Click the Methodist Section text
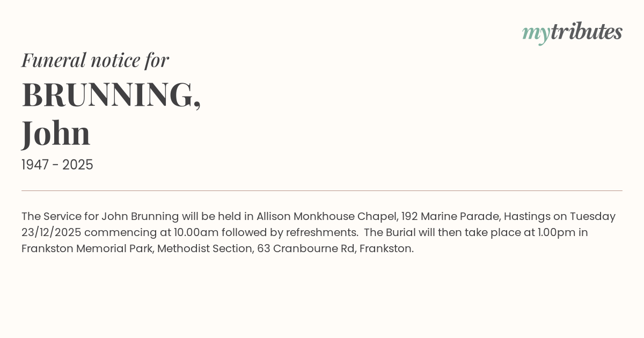This screenshot has width=644, height=338. pos(204,248)
